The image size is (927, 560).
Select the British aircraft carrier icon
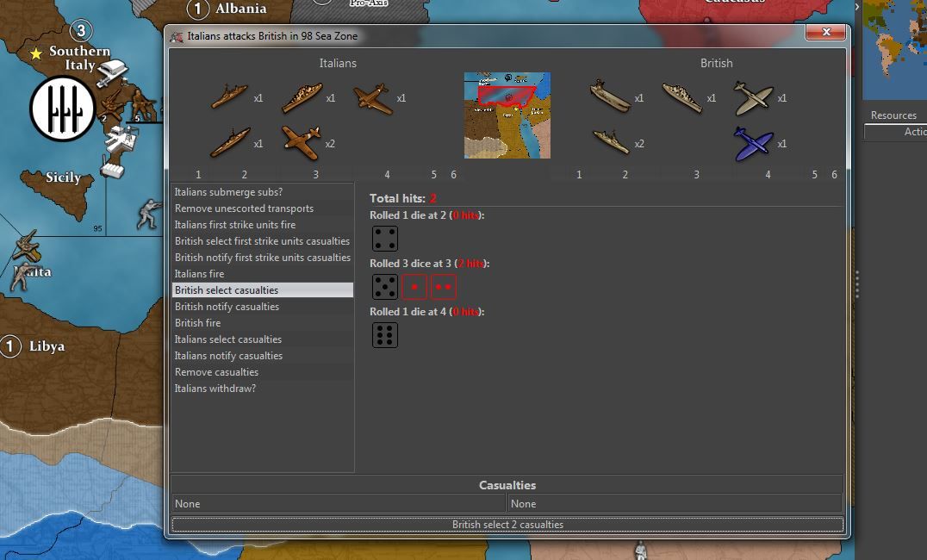click(x=610, y=96)
